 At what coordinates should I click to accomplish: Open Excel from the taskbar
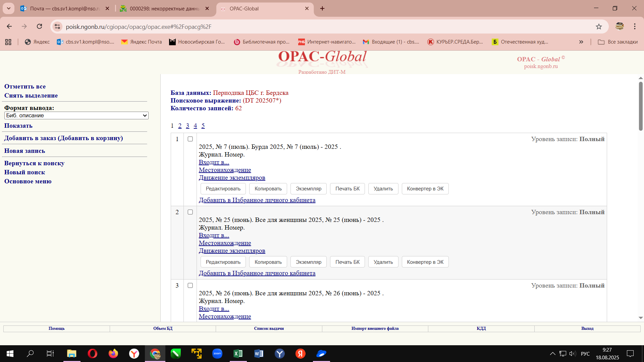[238, 354]
